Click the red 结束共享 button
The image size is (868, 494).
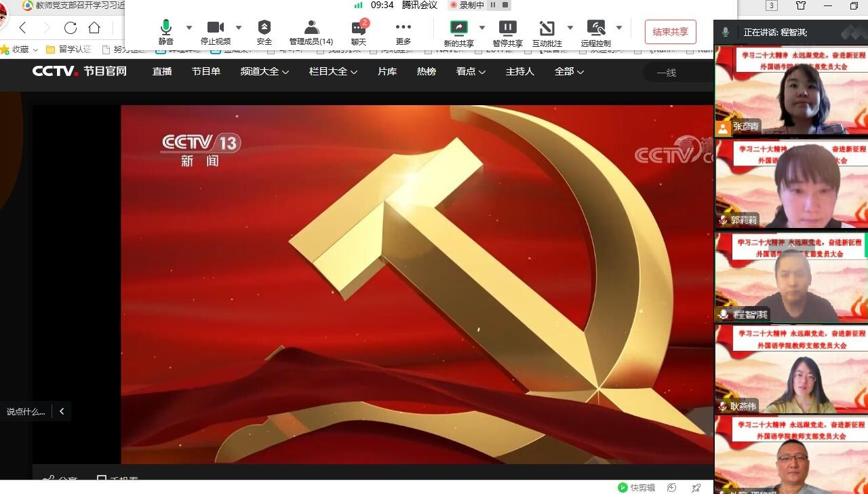coord(670,32)
